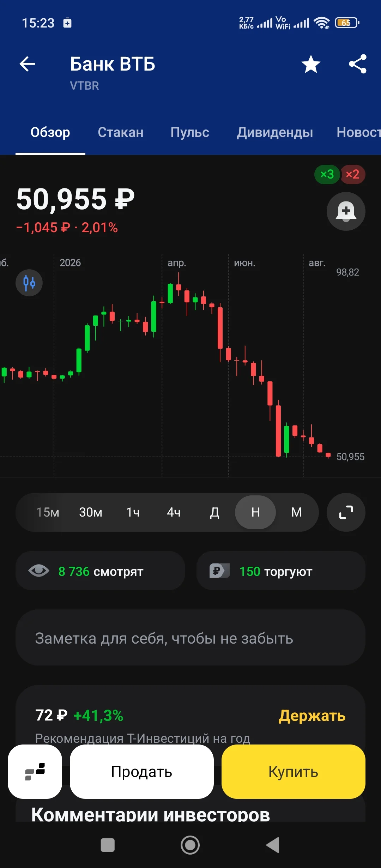This screenshot has width=381, height=868.
Task: Tap Android home circle button
Action: tap(190, 845)
